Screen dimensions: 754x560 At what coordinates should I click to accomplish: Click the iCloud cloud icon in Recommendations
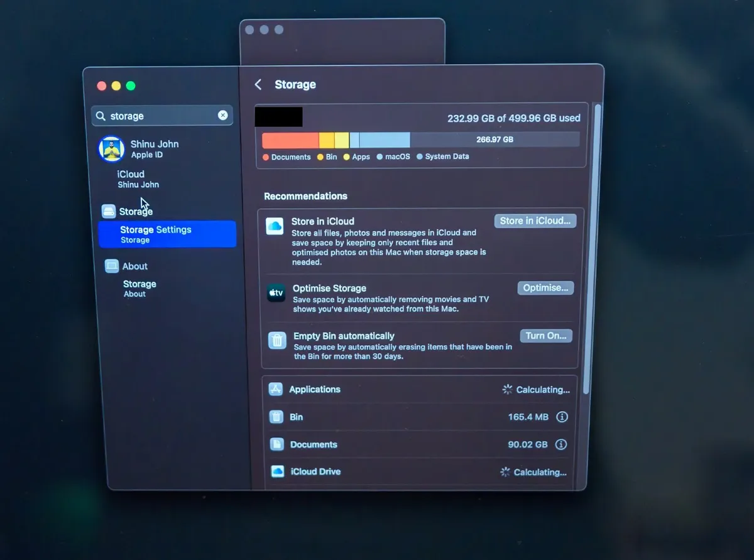coord(275,226)
